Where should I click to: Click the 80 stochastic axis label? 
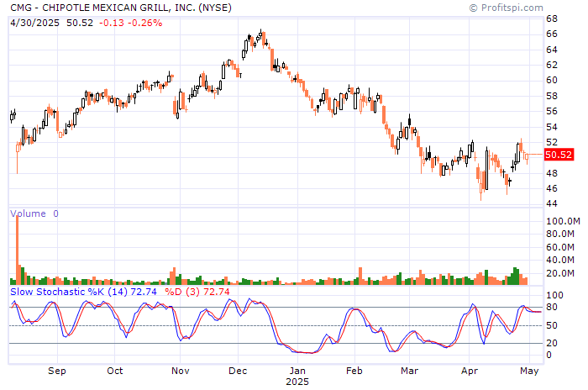552,308
